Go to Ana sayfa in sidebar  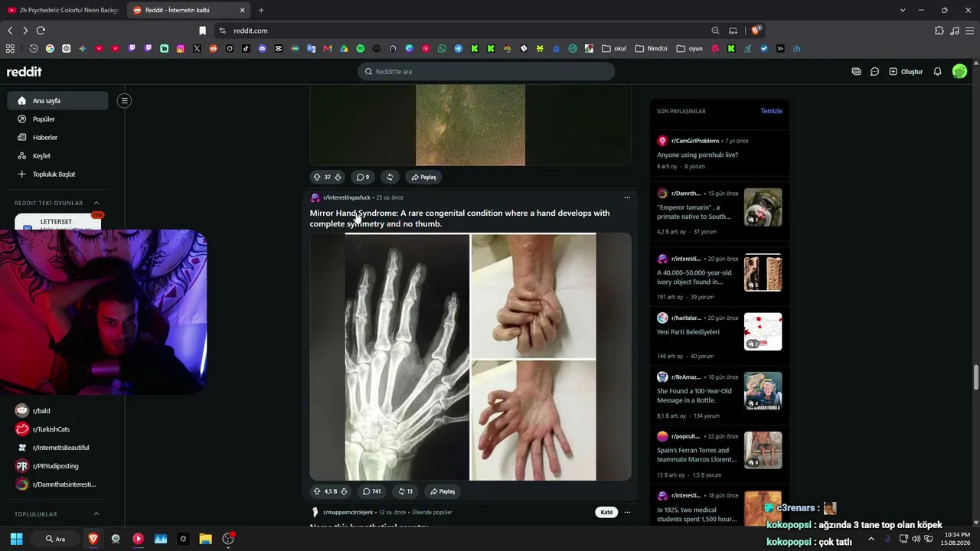57,100
